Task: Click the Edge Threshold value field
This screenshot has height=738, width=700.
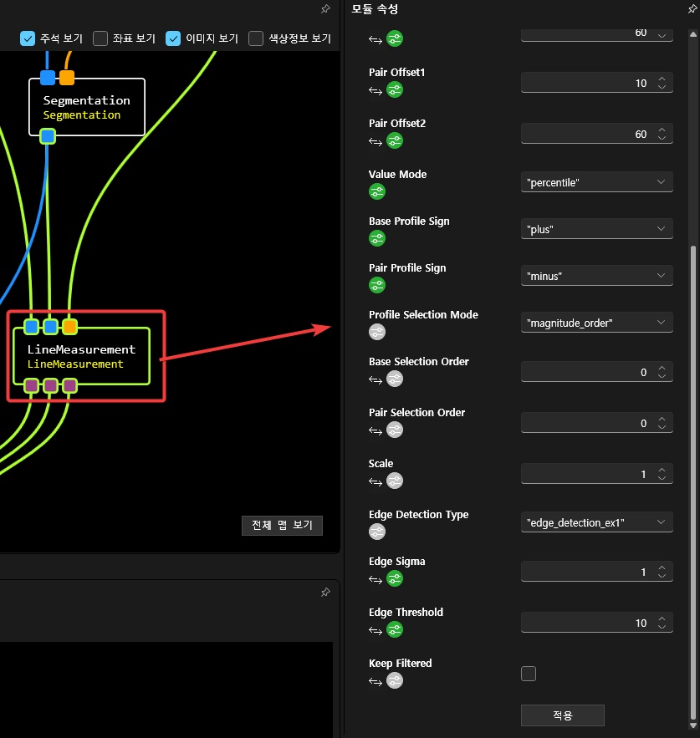Action: point(585,623)
